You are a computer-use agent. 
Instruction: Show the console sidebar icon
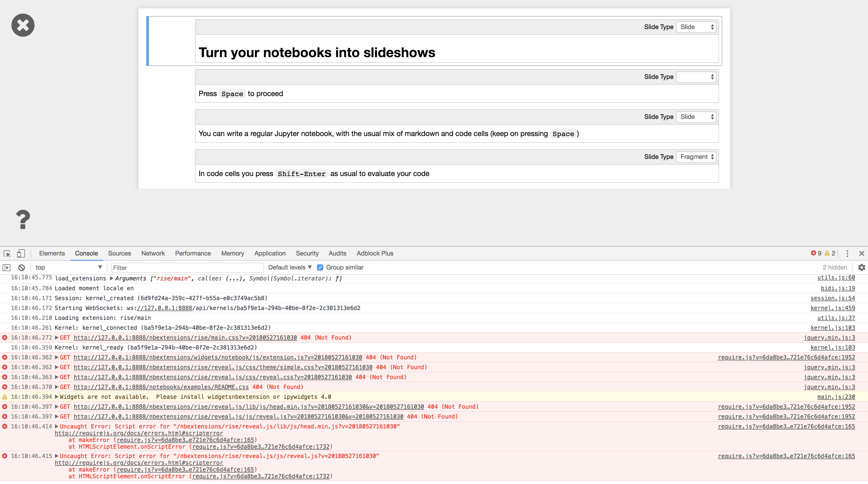(x=7, y=267)
